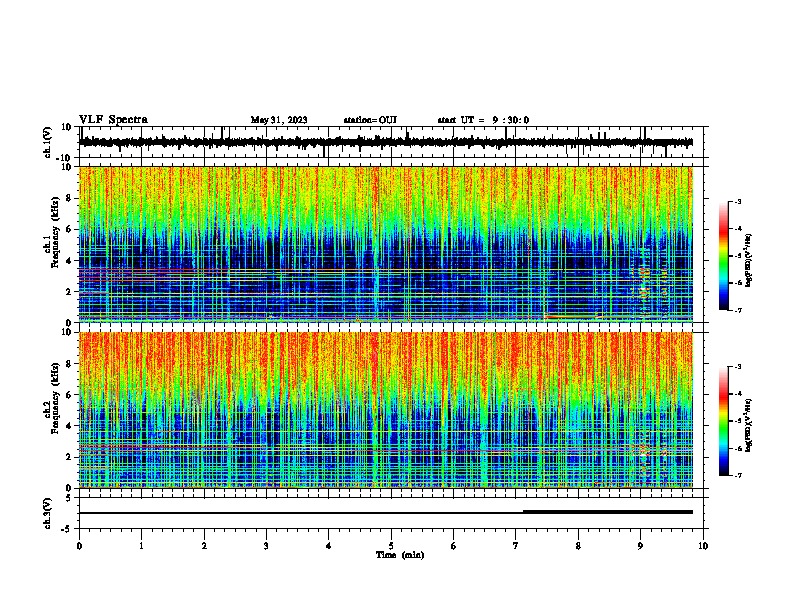The height and width of the screenshot is (612, 792).
Task: Click the date text 'May 31, 2023'
Action: click(x=279, y=120)
